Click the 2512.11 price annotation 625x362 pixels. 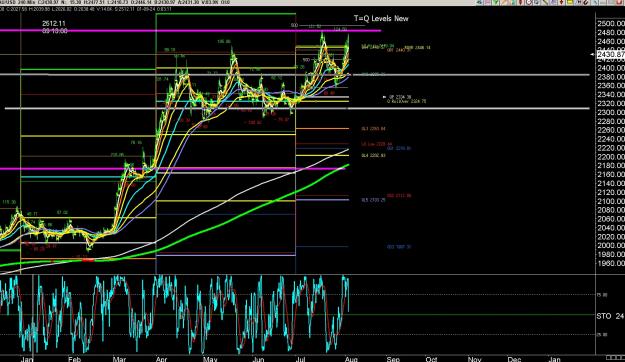coord(54,24)
